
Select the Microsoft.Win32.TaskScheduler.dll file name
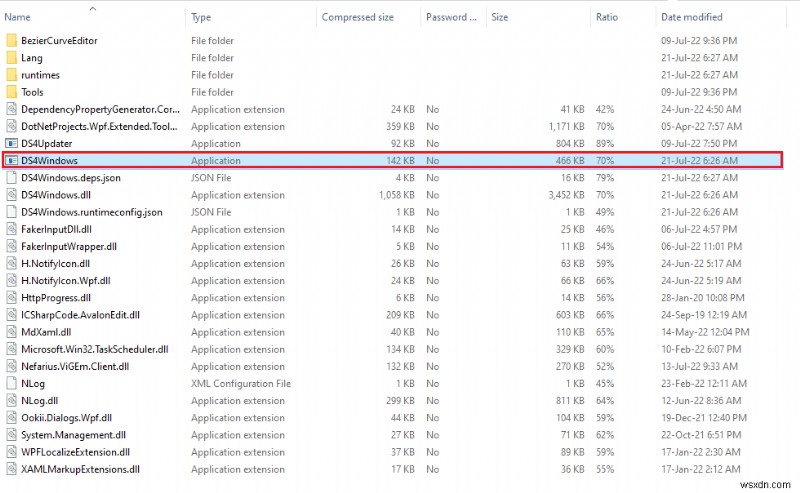click(x=95, y=349)
